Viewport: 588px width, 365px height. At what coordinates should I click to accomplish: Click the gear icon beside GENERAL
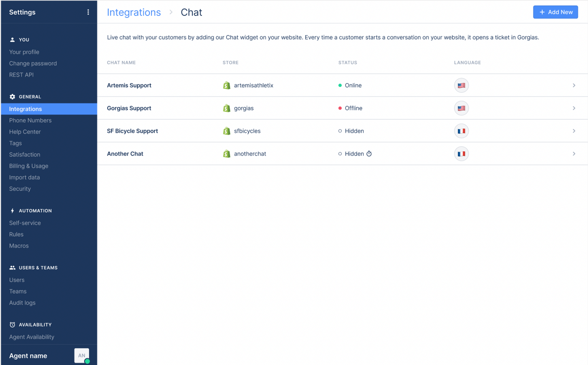[12, 97]
